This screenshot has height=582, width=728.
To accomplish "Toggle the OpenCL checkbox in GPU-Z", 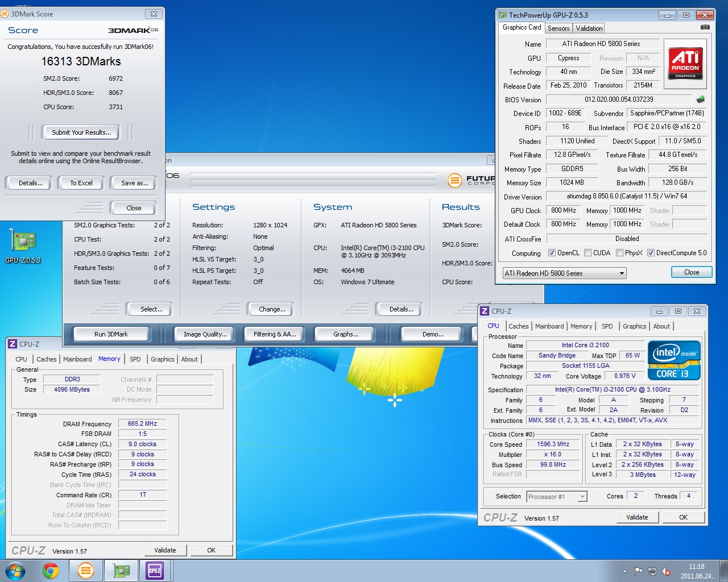I will [552, 253].
